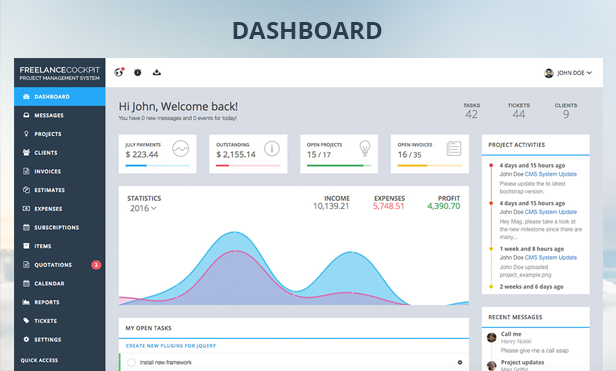Click the wave icon on July Payments
This screenshot has height=371, width=616.
click(x=181, y=149)
